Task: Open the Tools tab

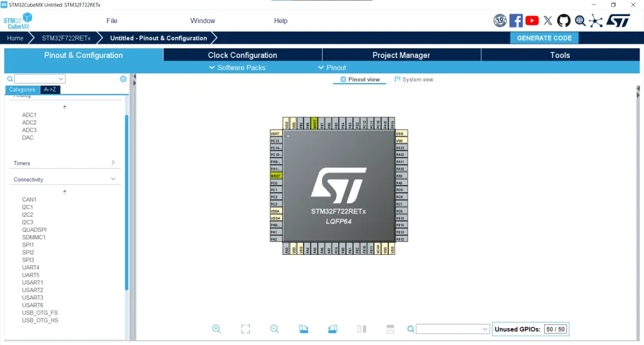Action: tap(560, 55)
